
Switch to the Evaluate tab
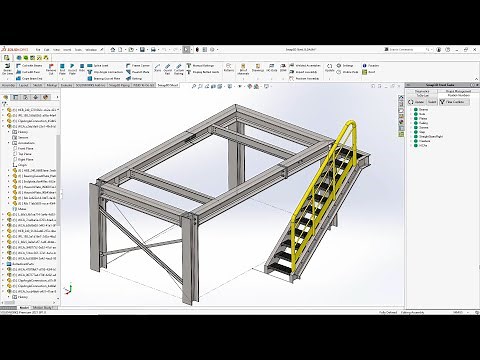click(66, 85)
